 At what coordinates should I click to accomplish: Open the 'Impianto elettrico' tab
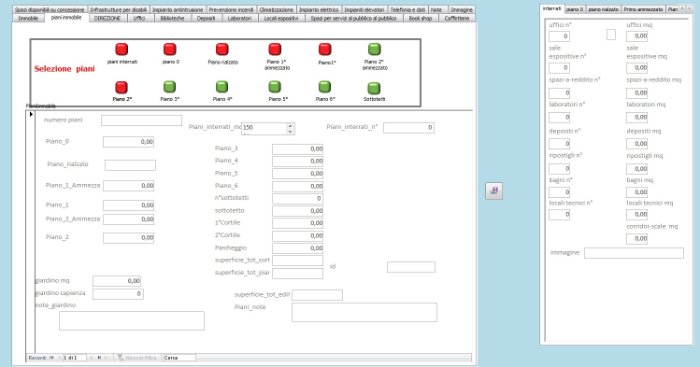319,9
